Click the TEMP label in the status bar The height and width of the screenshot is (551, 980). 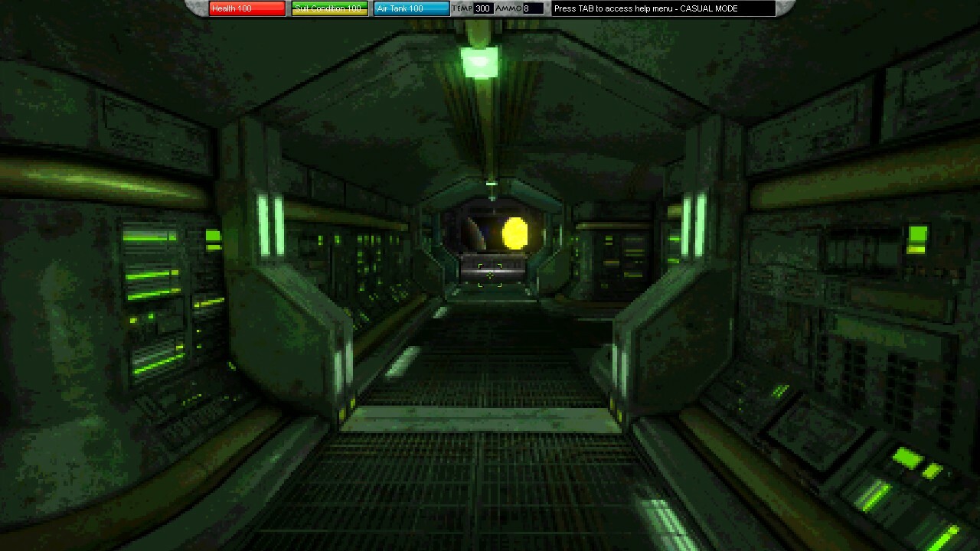tap(462, 8)
